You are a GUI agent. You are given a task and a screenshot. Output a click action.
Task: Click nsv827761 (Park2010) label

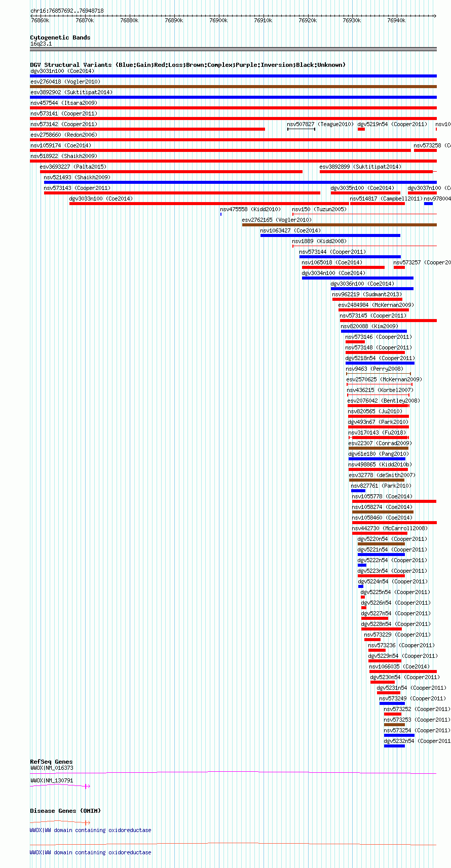382,486
